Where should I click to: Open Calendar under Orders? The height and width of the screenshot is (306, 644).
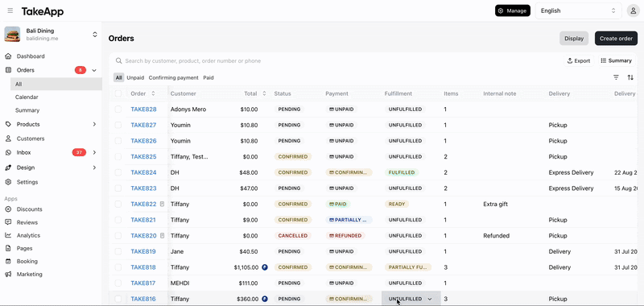click(27, 97)
